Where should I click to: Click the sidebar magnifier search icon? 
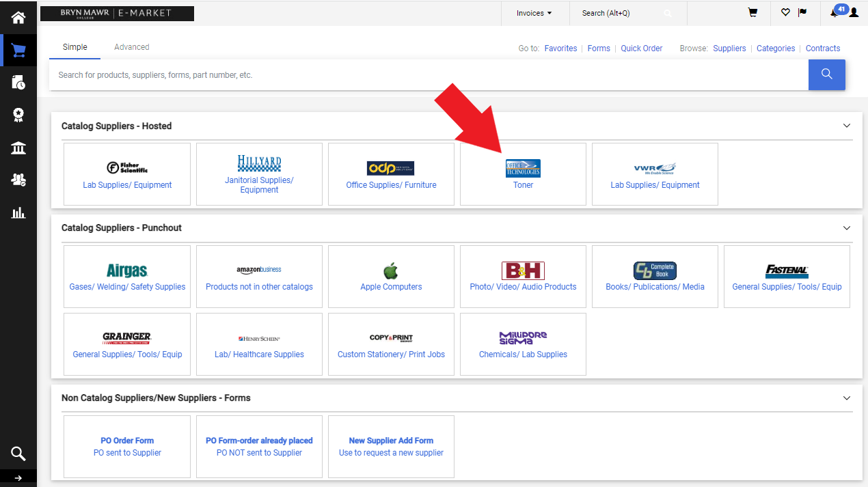(x=18, y=454)
